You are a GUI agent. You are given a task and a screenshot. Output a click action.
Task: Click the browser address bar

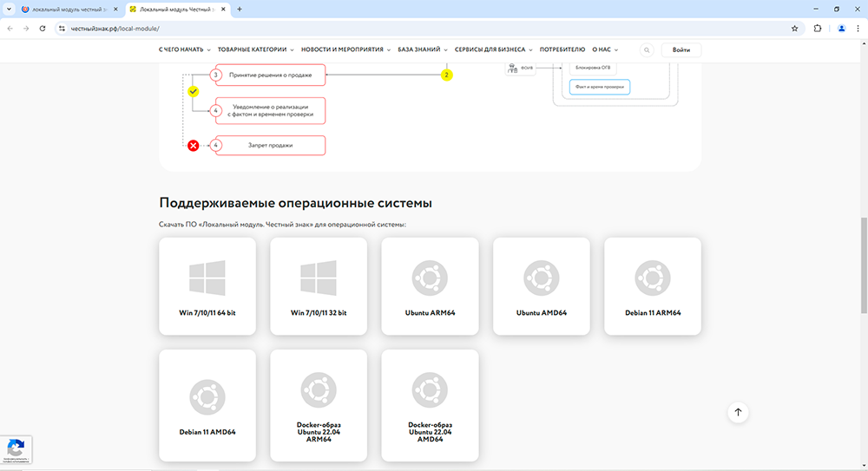pyautogui.click(x=417, y=28)
